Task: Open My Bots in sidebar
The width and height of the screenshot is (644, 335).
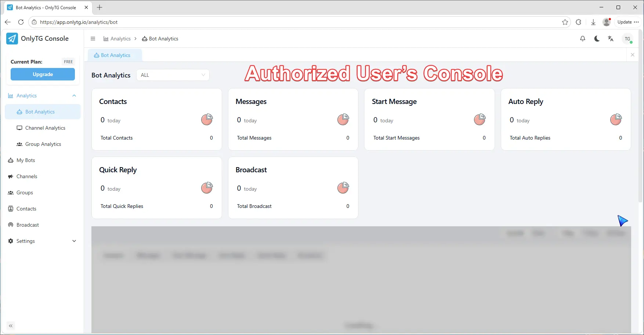Action: [26, 160]
